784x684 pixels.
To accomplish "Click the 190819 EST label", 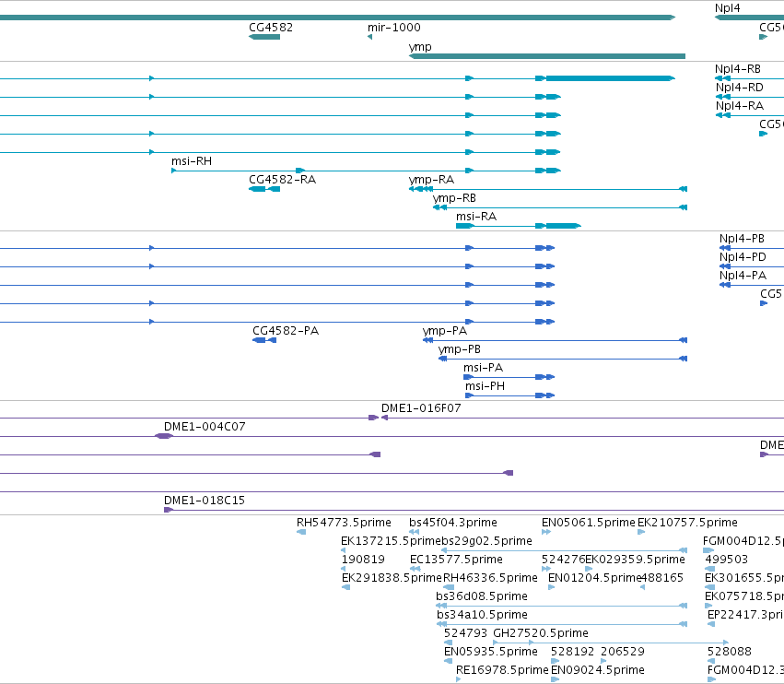I will pyautogui.click(x=363, y=560).
